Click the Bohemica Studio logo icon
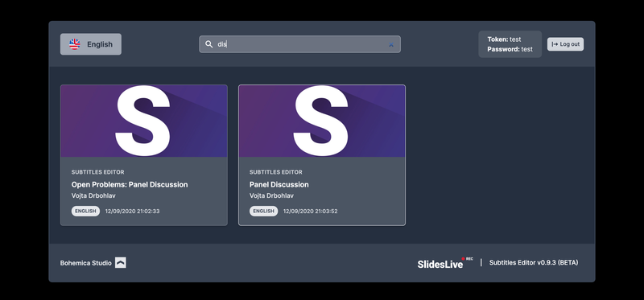 coord(120,263)
